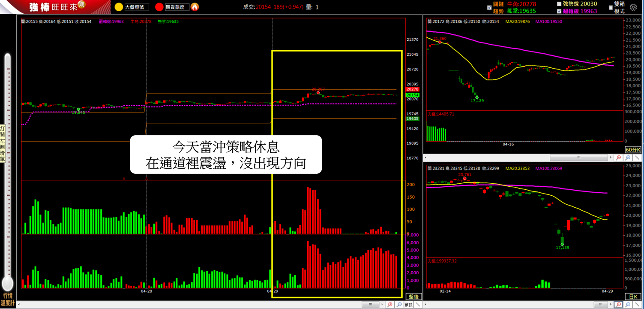
Task: Click the MA20:19876 label on the 60分K chart
Action: pos(518,21)
